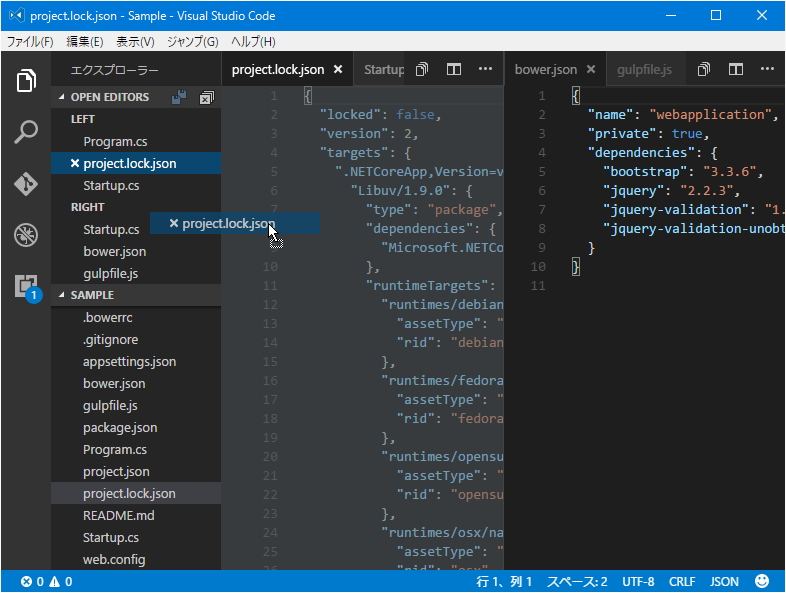Viewport: 786px width, 593px height.
Task: Switch to the gulpfile.js tab
Action: click(644, 69)
